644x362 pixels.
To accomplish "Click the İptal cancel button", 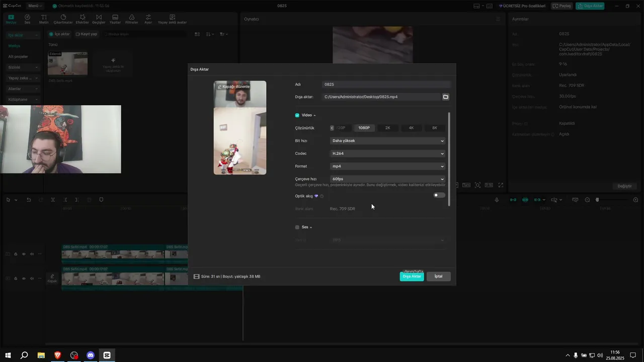I will 438,277.
